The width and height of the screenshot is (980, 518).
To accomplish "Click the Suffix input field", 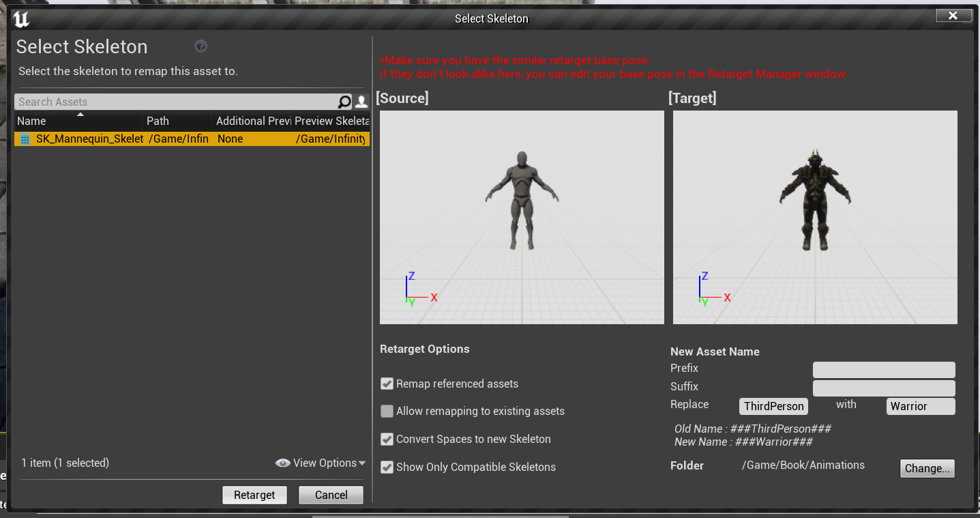I will click(x=884, y=388).
